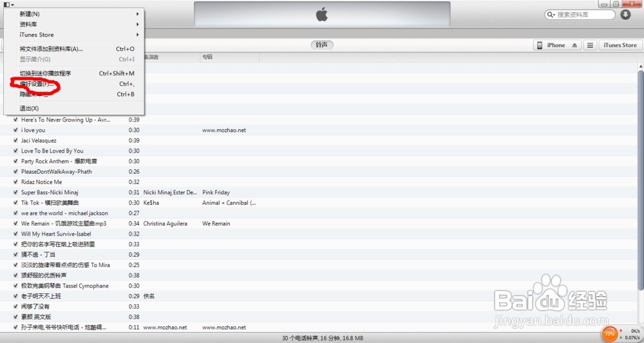644x343 pixels.
Task: Click the 铃声 tones tab
Action: point(322,45)
